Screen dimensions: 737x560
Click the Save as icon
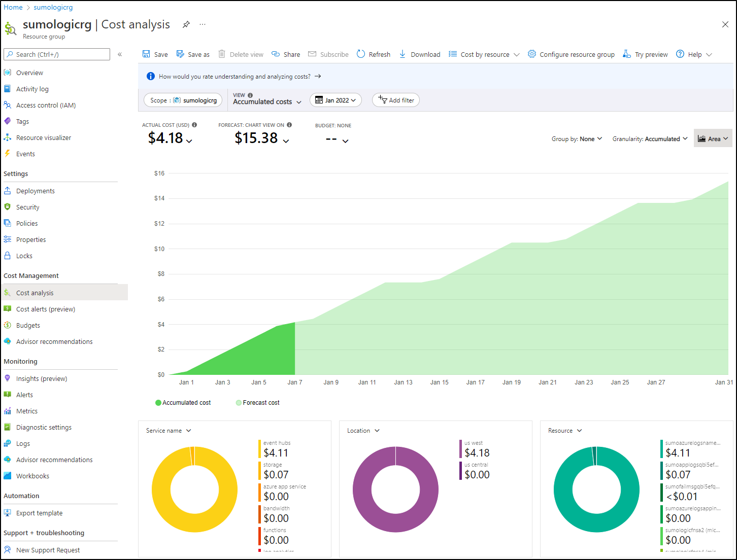tap(180, 54)
